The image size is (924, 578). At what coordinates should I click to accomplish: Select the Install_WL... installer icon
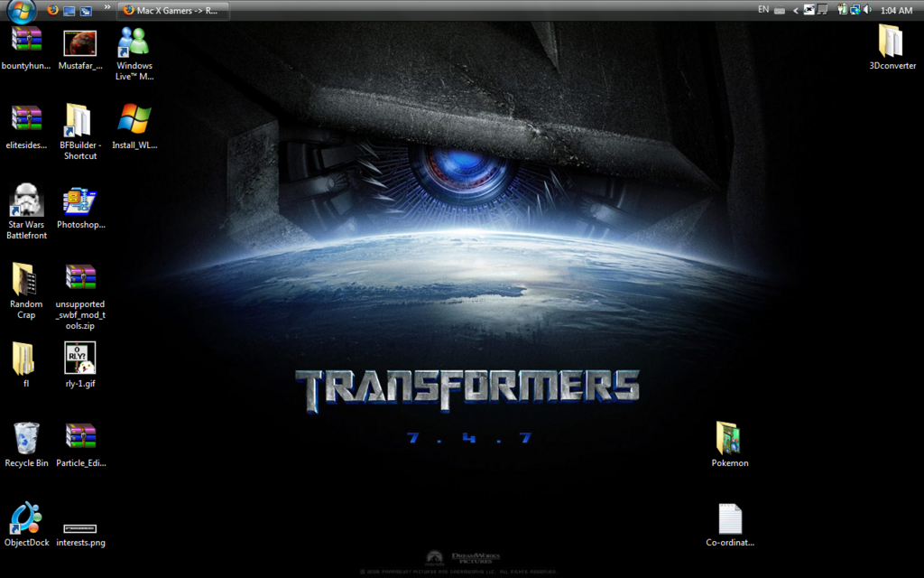pyautogui.click(x=134, y=126)
